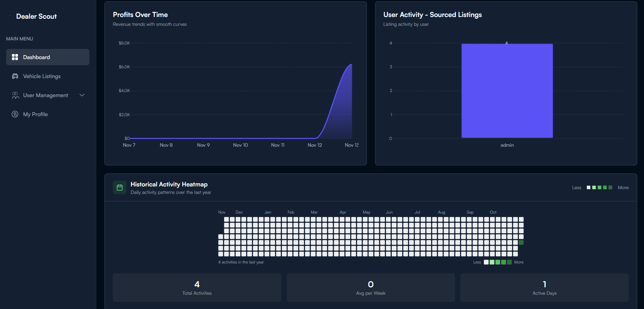Screen dimensions: 644x309
Task: Click the Active Days stat card
Action: 544,288
